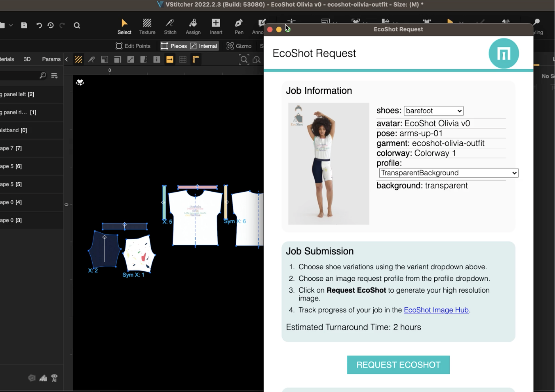This screenshot has width=555, height=392.
Task: Click the triangle Ai icon at bottom
Action: click(43, 378)
